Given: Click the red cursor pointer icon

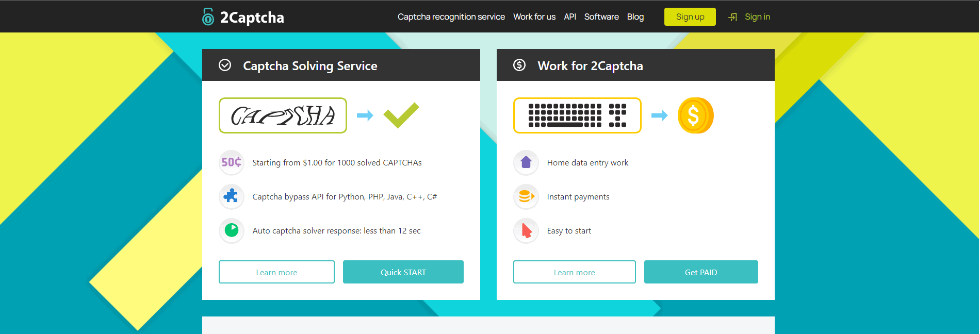Looking at the screenshot, I should click(x=526, y=230).
